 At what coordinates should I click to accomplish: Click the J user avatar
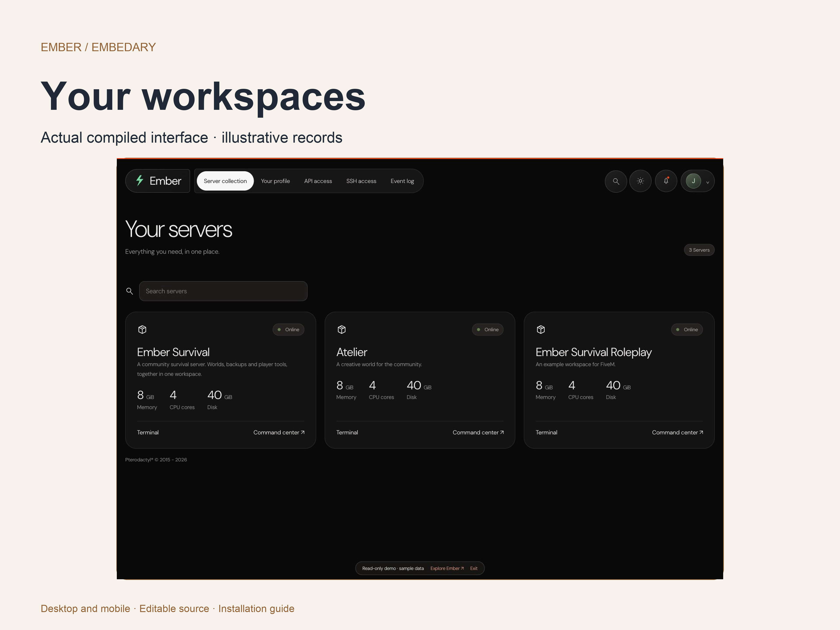(x=693, y=181)
